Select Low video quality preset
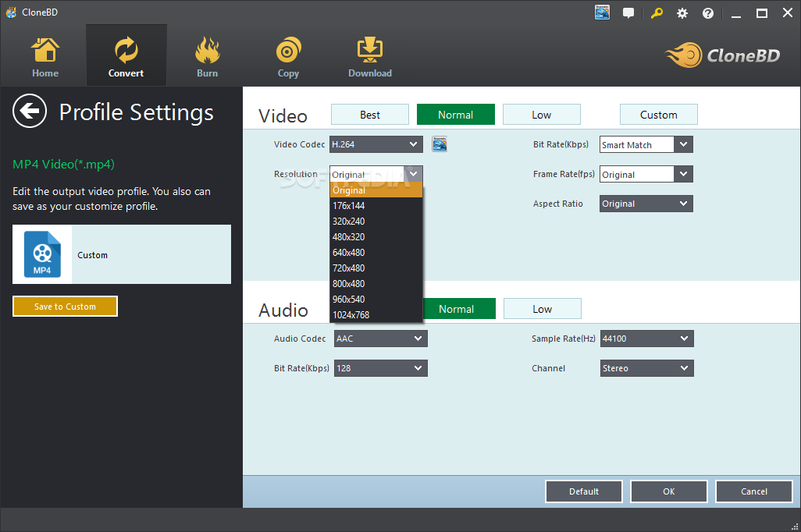The image size is (801, 532). (542, 115)
